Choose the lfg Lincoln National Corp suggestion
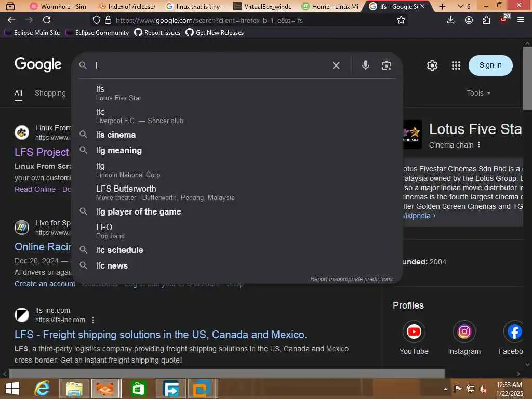This screenshot has height=399, width=532. (237, 170)
